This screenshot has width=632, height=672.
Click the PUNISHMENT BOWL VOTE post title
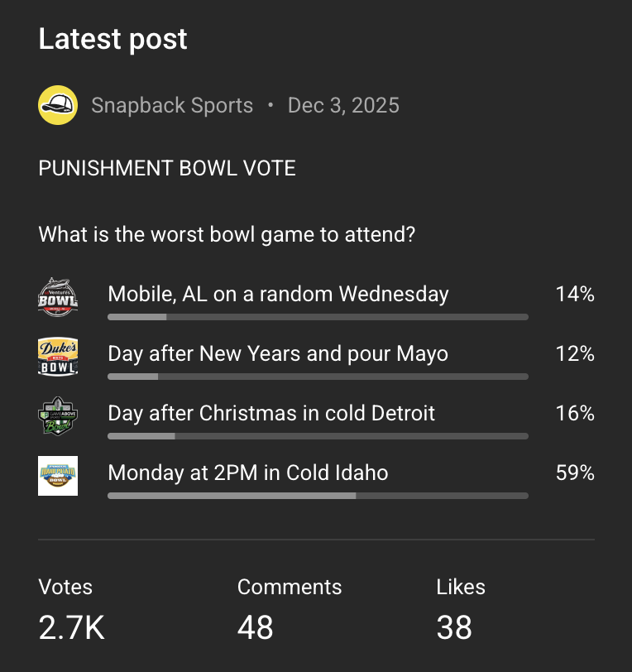[167, 169]
